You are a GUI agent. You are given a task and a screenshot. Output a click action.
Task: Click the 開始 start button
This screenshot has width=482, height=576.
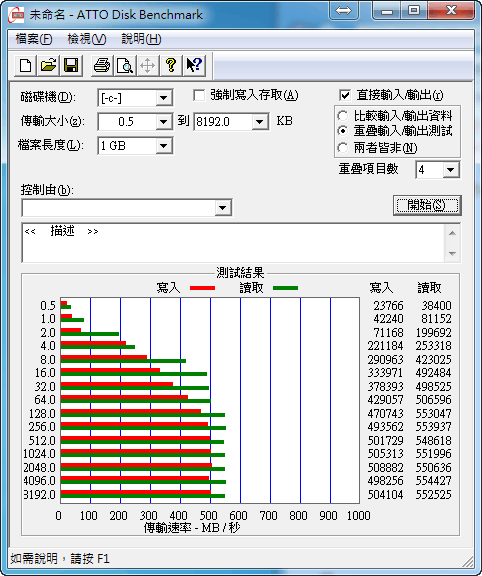pos(427,205)
